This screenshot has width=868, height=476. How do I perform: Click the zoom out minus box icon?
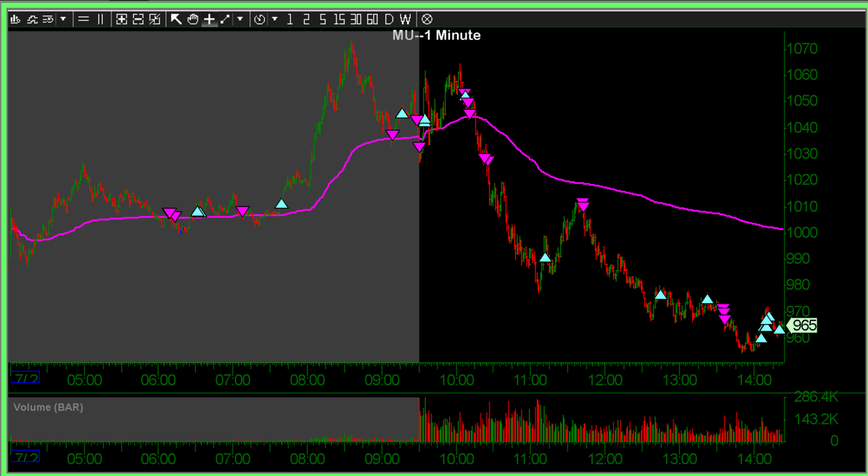click(x=137, y=20)
